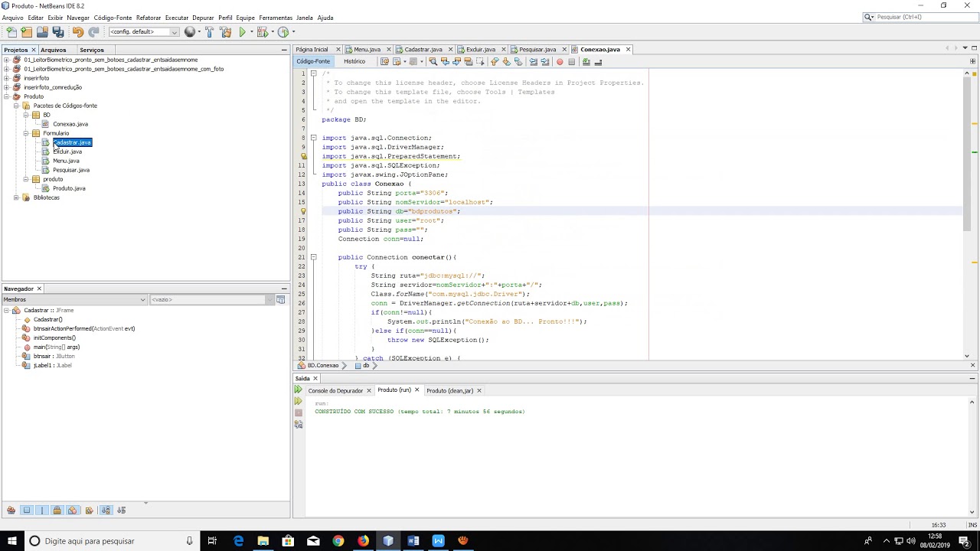Collapse the Produto project node
The image size is (980, 551).
click(6, 96)
